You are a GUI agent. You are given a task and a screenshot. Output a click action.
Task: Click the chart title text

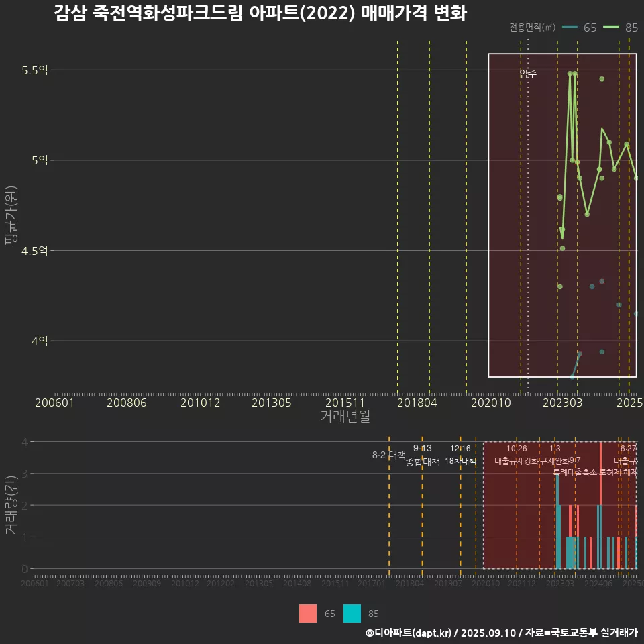click(x=260, y=13)
